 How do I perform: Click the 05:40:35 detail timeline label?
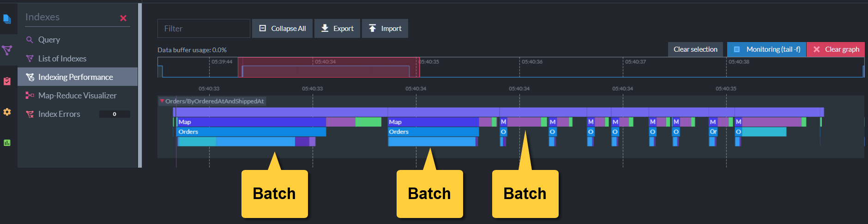(726, 88)
